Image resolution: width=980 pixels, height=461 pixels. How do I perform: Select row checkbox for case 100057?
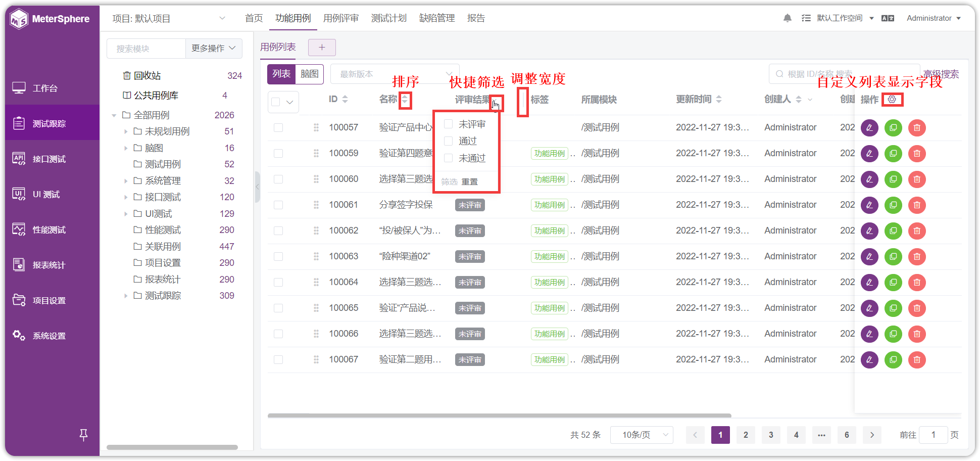click(278, 127)
